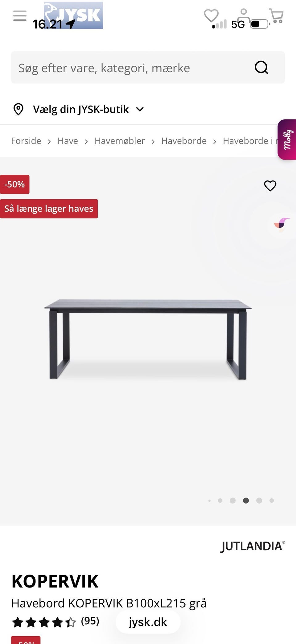
Task: Select the fifth gallery pagination dot
Action: click(259, 501)
